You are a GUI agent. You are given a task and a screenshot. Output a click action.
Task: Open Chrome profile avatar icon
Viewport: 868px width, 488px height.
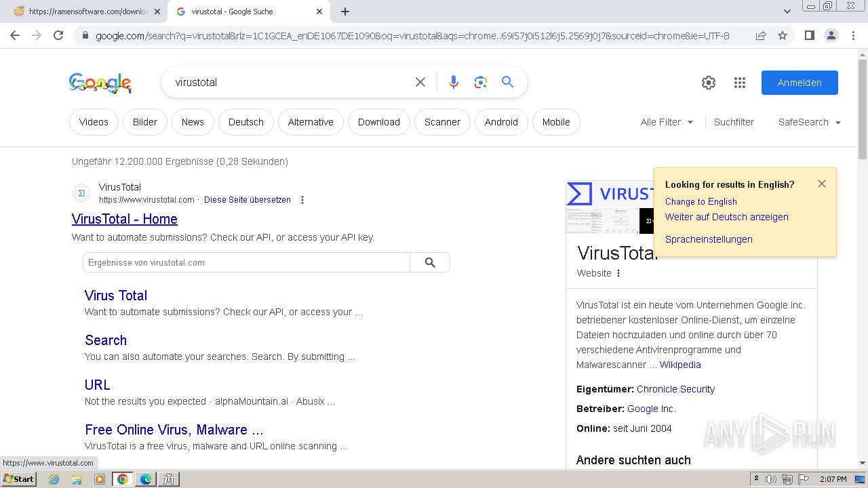click(x=831, y=35)
